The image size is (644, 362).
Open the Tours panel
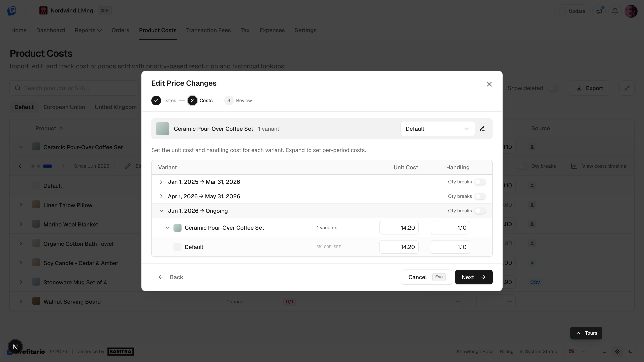pyautogui.click(x=586, y=333)
